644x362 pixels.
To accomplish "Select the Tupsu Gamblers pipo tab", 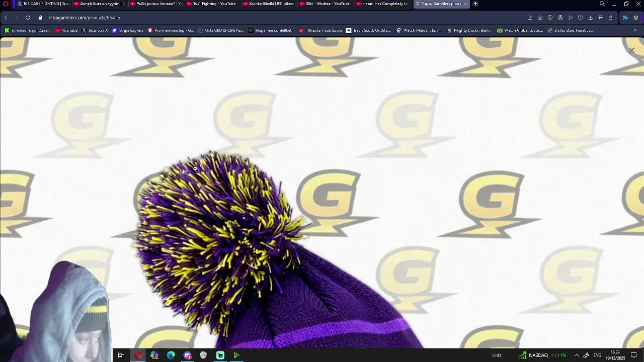I will tap(441, 4).
